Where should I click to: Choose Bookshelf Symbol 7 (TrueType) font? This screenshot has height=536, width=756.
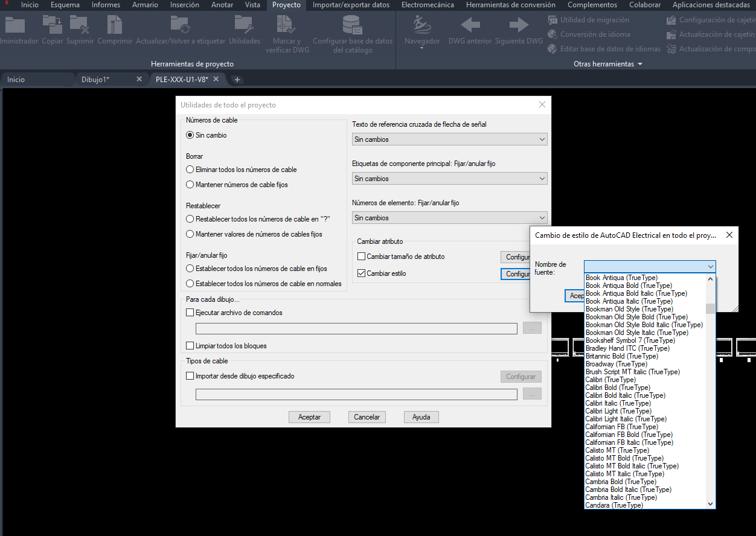[x=645, y=340]
